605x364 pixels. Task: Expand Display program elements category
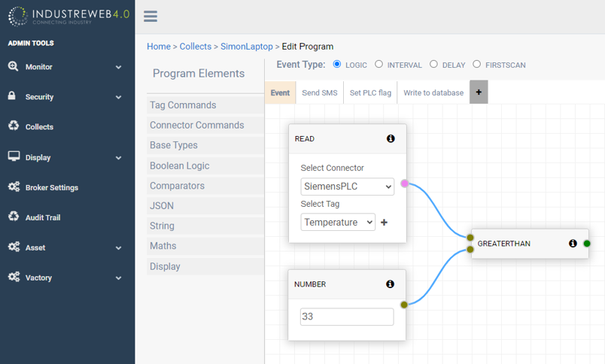pyautogui.click(x=205, y=266)
